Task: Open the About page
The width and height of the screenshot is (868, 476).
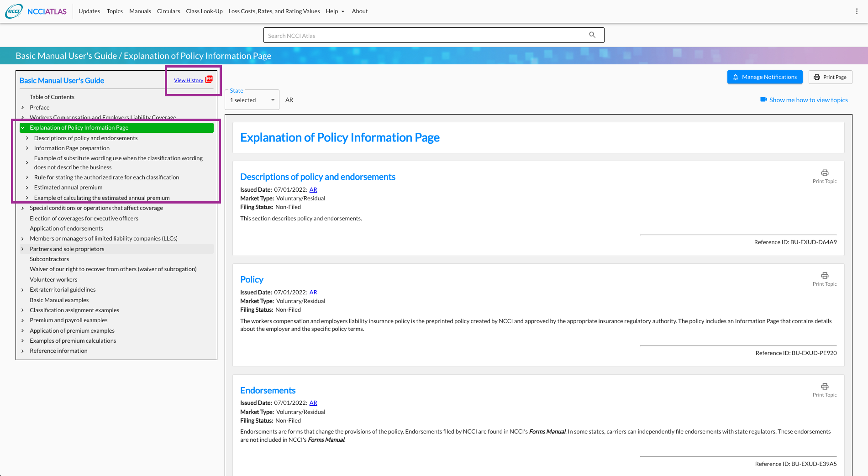Action: coord(360,11)
